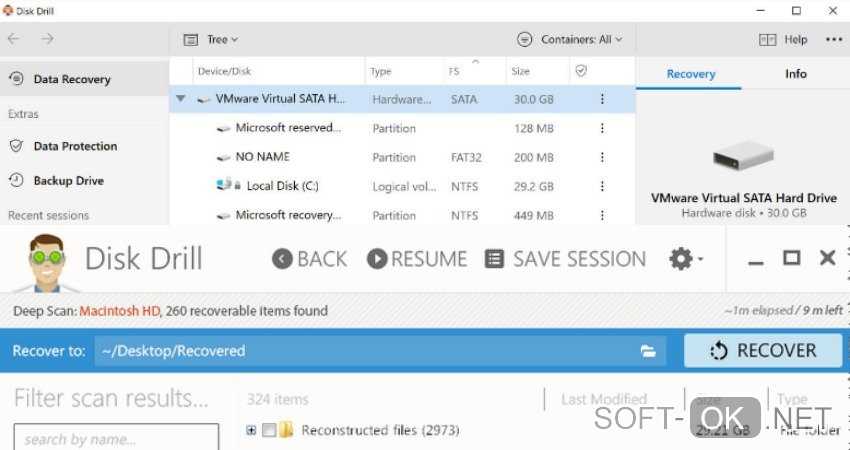850x450 pixels.
Task: Click the back arrow navigation icon
Action: pyautogui.click(x=13, y=39)
